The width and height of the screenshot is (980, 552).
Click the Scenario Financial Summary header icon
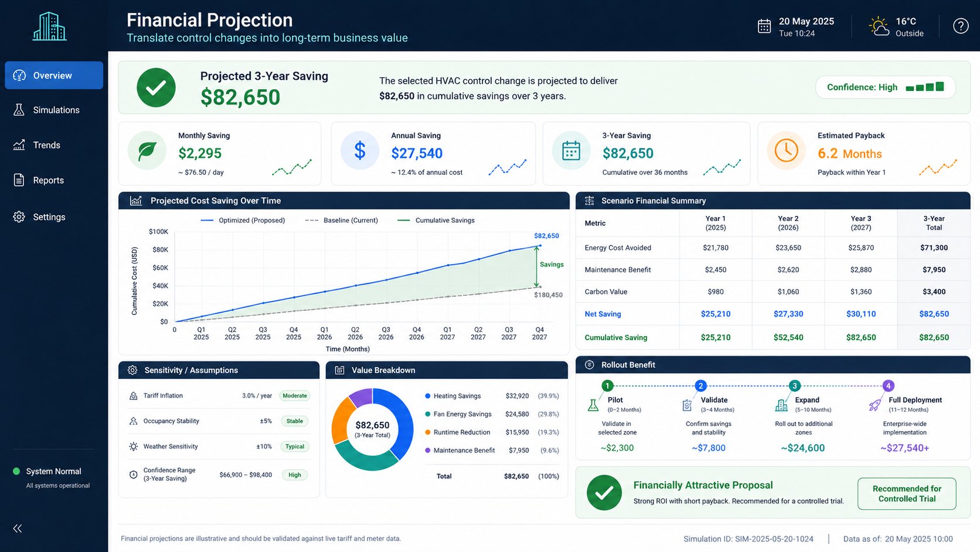point(590,201)
